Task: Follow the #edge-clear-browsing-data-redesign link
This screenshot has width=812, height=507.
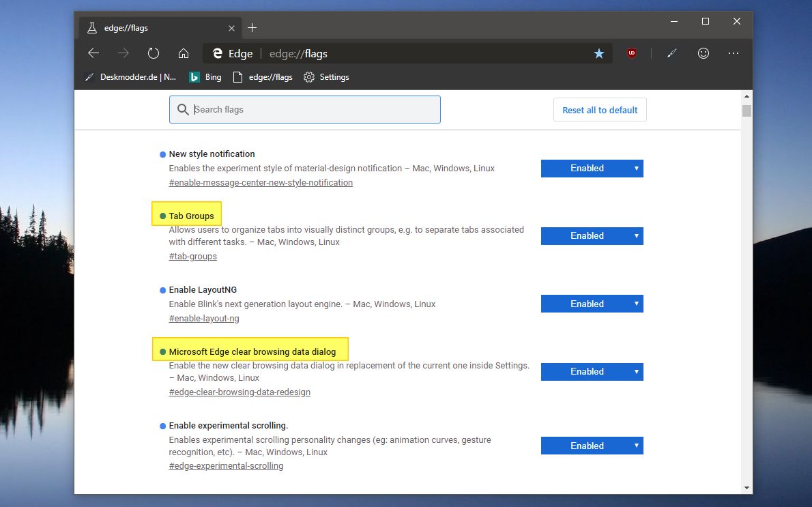Action: pos(240,392)
